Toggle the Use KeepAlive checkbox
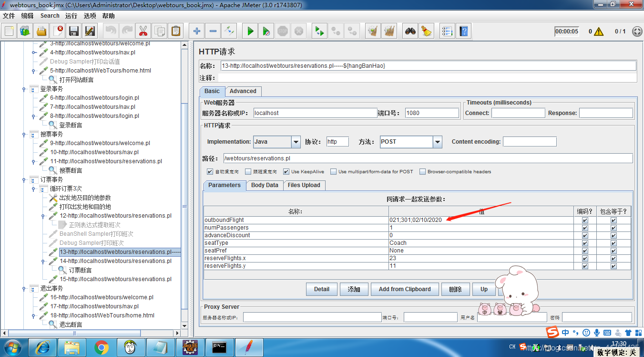Screen dimensions: 644x357 coord(286,172)
